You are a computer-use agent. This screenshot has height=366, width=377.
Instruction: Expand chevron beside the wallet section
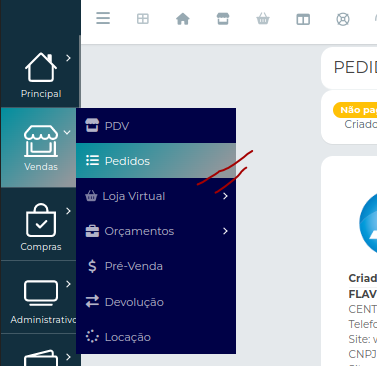coord(68,357)
